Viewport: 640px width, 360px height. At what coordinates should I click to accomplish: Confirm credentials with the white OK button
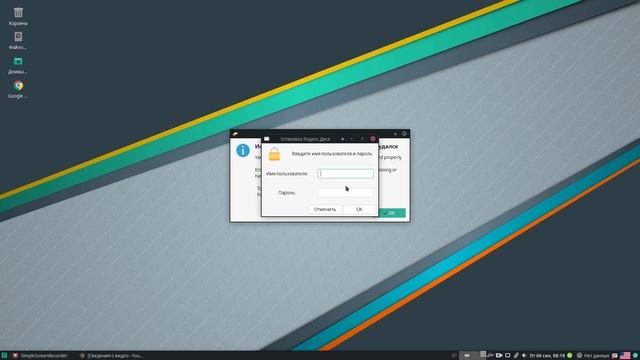click(359, 209)
